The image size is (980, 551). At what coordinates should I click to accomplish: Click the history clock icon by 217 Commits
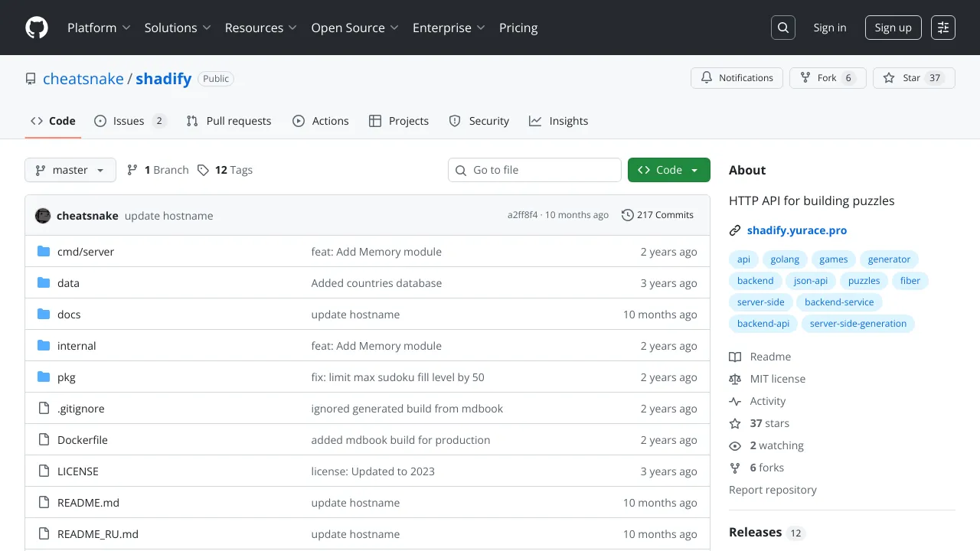pyautogui.click(x=628, y=215)
